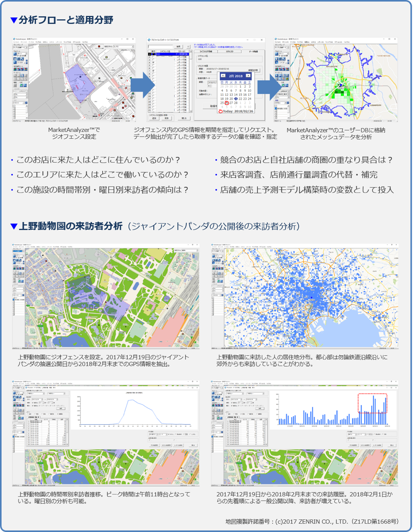This screenshot has height=532, width=415.
Task: Switch to the データ取得 tab
Action: click(253, 52)
